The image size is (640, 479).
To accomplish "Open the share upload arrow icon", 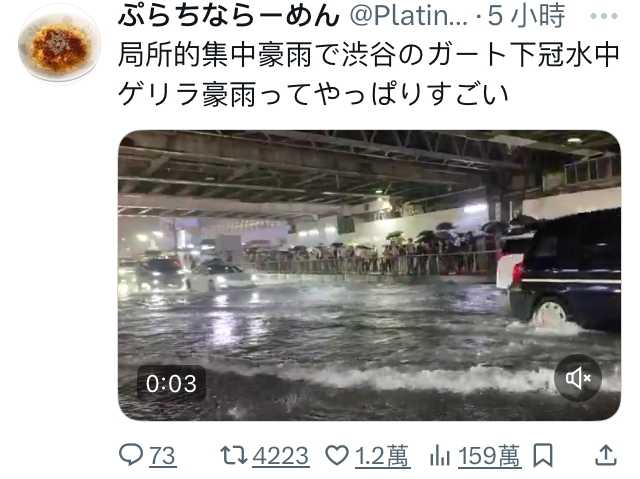I will coord(606,455).
